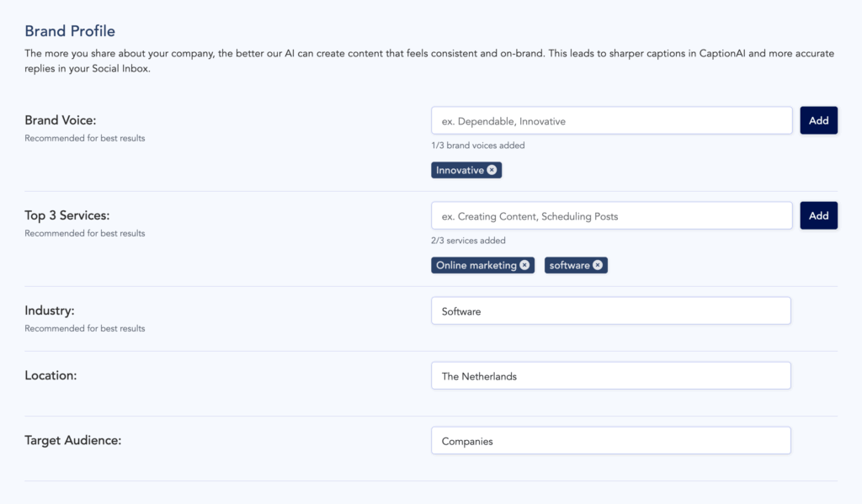The image size is (862, 504).
Task: Click the "Brand Voice:" label
Action: [60, 119]
